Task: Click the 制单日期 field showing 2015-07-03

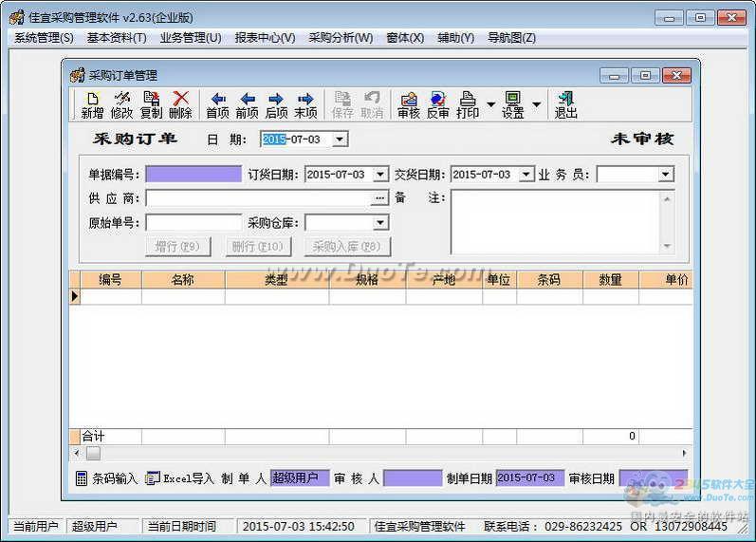Action: point(530,478)
